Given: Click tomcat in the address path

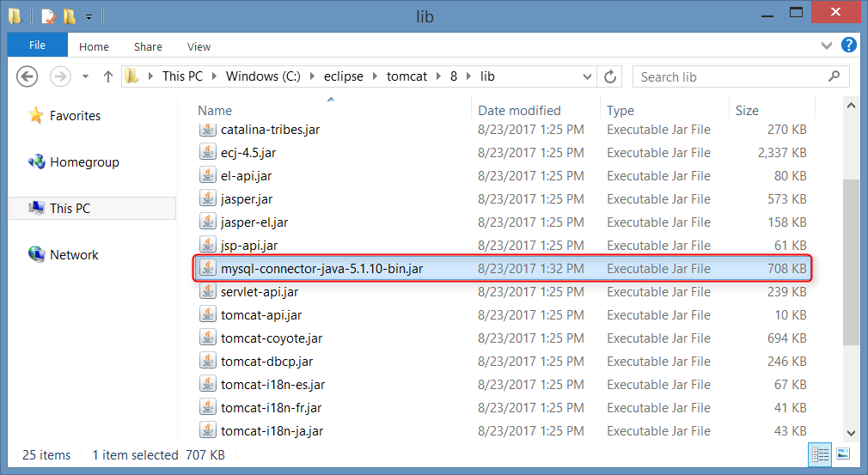Looking at the screenshot, I should 406,76.
